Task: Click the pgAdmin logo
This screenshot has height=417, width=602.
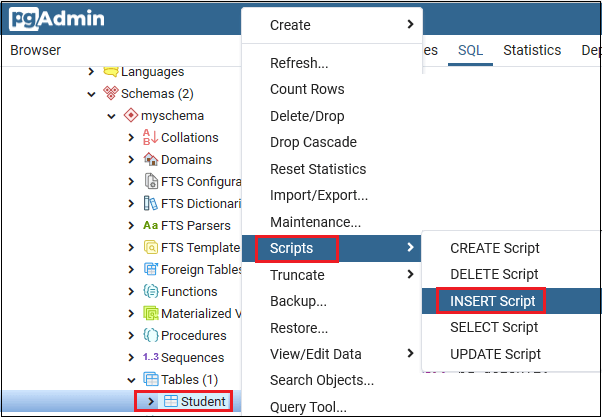Action: pos(57,18)
